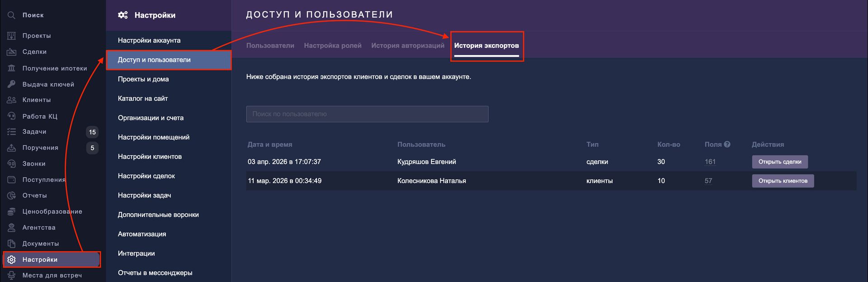Click the Места для встреч icon
Image resolution: width=868 pixels, height=282 pixels.
(11, 275)
